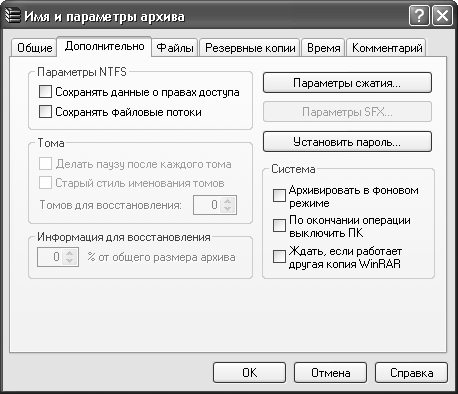Close the dialog with the X icon

[x=442, y=16]
